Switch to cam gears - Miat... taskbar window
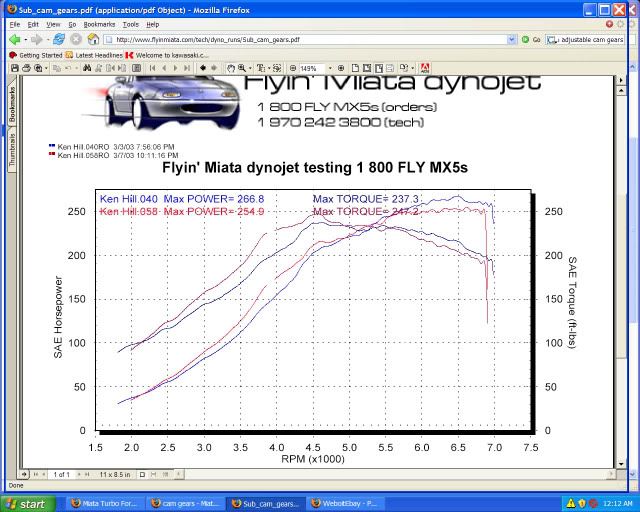The height and width of the screenshot is (512, 640). 185,504
